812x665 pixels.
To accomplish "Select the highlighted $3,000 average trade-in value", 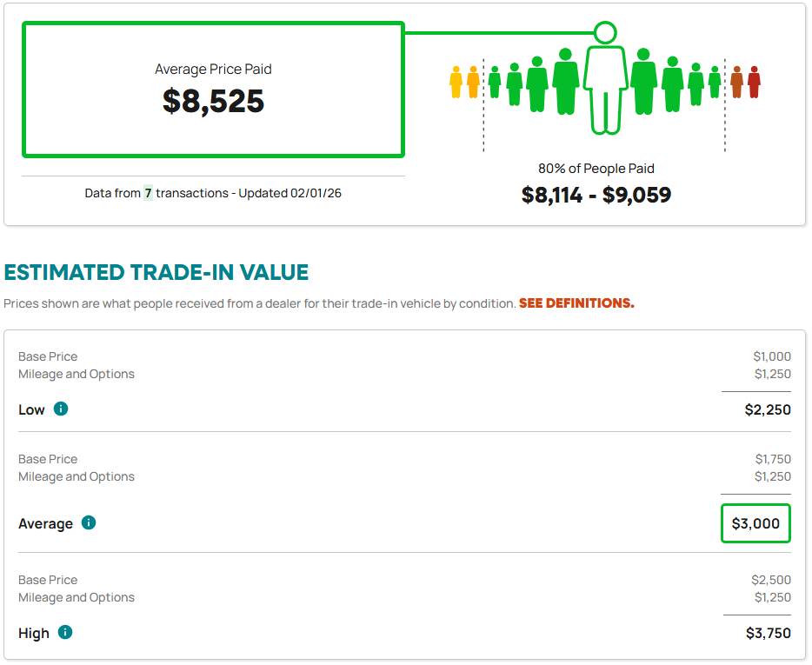I will click(755, 524).
